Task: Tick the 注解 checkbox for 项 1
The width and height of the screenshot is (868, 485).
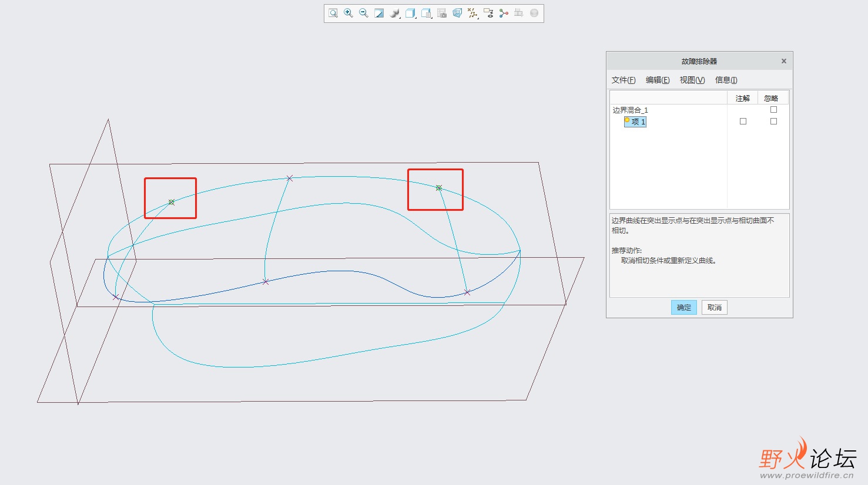Action: coord(743,122)
